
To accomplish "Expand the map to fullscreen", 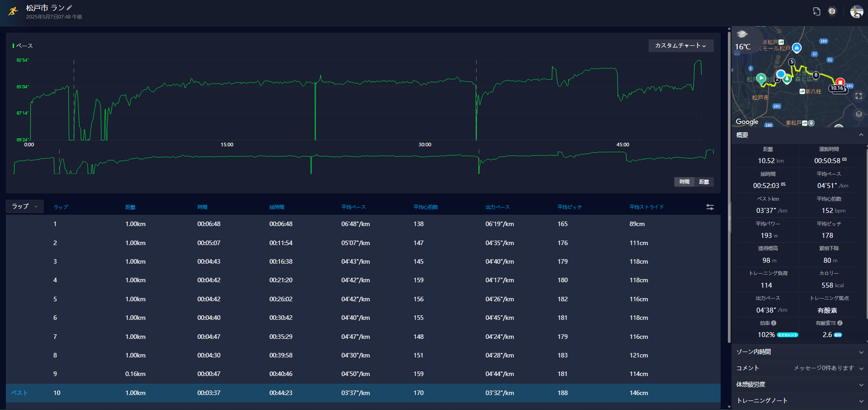I will [858, 96].
